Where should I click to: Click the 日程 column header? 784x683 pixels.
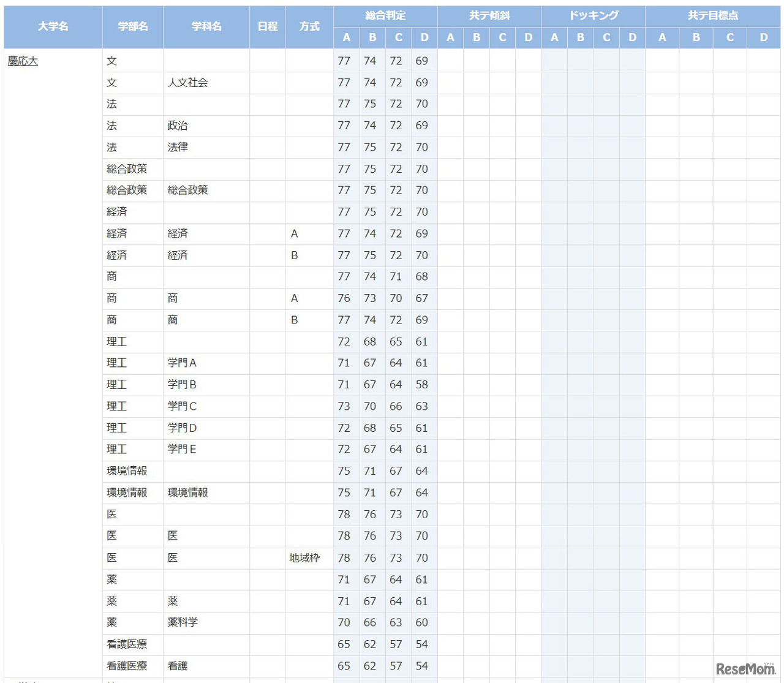(x=268, y=27)
